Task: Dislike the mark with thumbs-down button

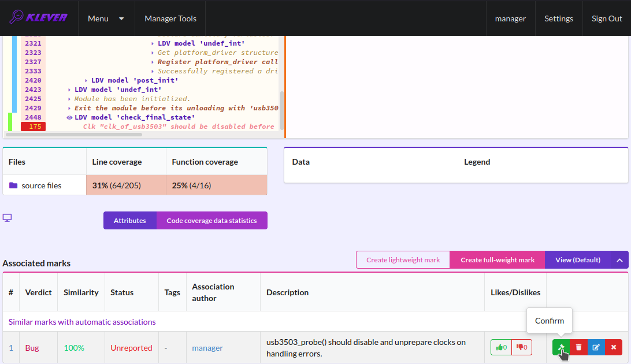Action: click(522, 347)
